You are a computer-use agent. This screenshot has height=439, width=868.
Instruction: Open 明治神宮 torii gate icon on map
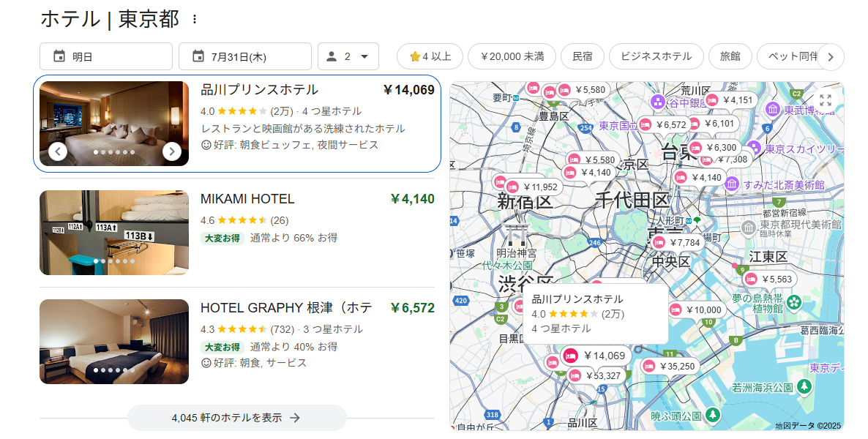(517, 233)
